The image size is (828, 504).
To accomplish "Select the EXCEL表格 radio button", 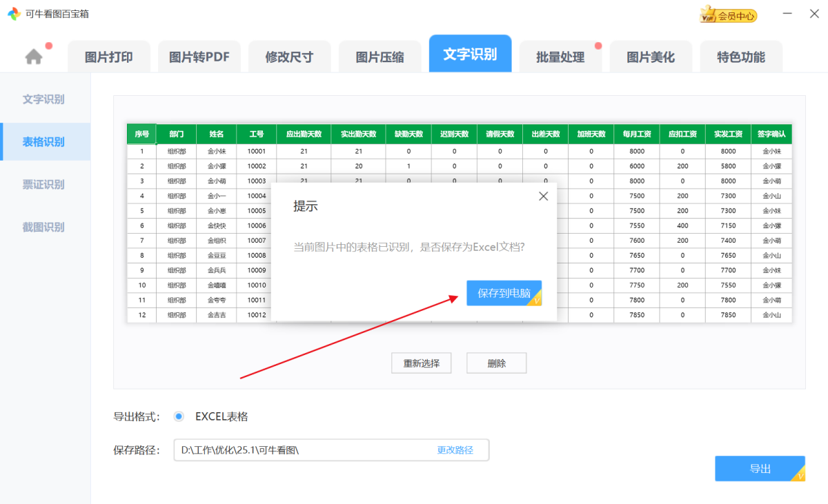I will 179,416.
